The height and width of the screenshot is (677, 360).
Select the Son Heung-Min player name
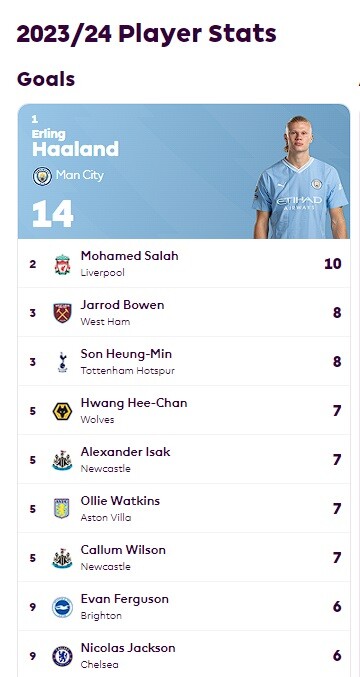[126, 354]
